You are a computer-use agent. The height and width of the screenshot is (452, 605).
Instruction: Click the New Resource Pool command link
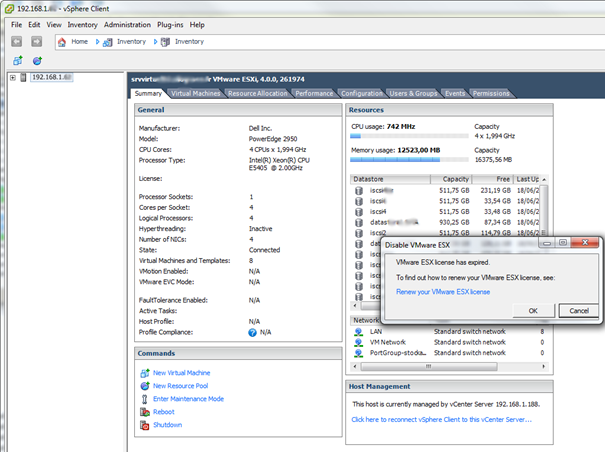point(180,386)
